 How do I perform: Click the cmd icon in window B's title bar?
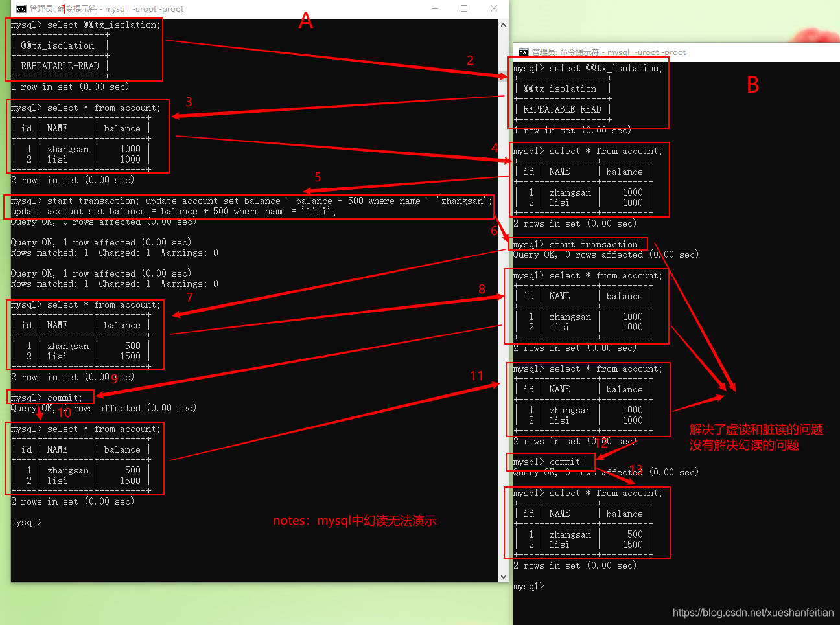tap(524, 52)
